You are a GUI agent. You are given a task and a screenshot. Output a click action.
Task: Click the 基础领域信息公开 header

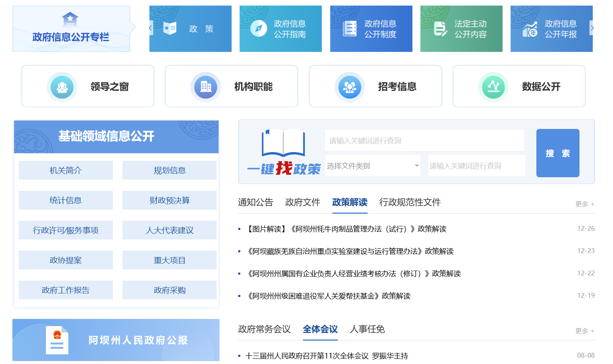click(116, 136)
